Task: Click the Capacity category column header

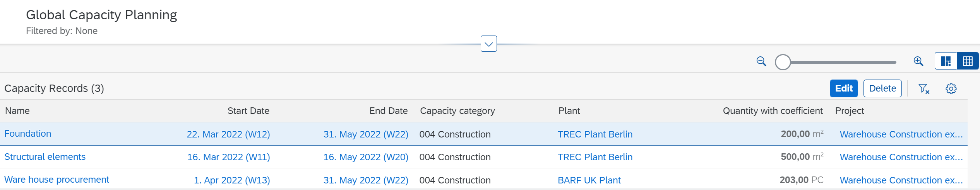Action: [x=457, y=111]
